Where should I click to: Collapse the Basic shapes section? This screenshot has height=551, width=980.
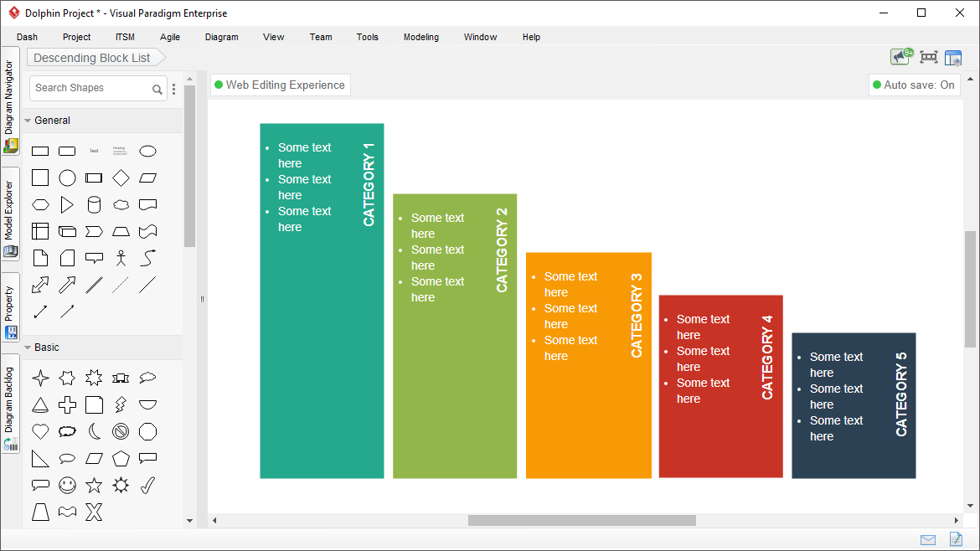click(x=28, y=348)
